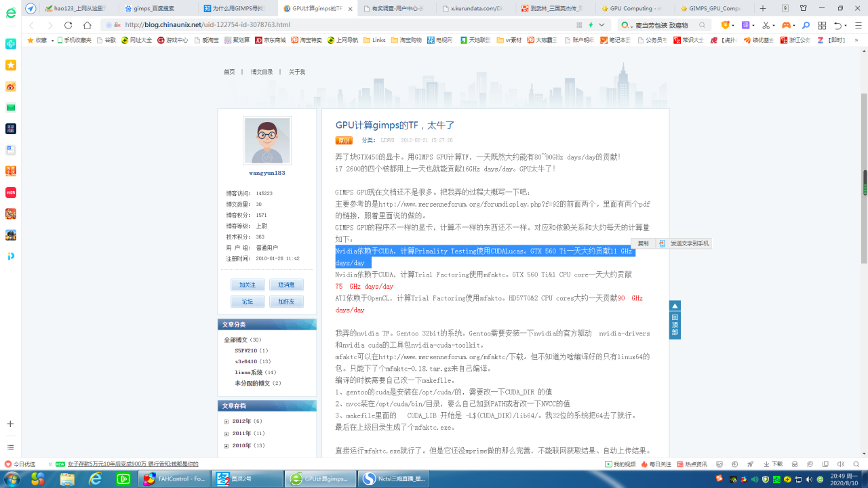Viewport: 868px width, 488px height.
Task: Switch to gimps_百度搜索 tab
Action: click(x=159, y=8)
